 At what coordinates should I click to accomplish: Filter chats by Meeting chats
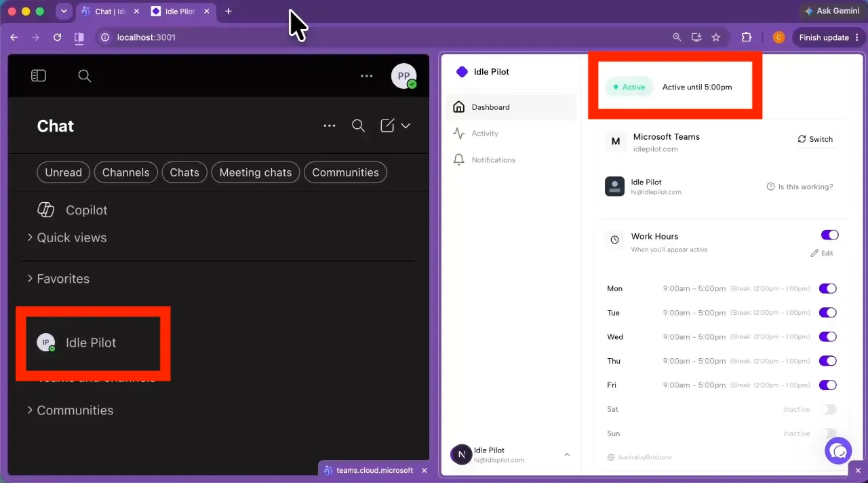tap(256, 172)
